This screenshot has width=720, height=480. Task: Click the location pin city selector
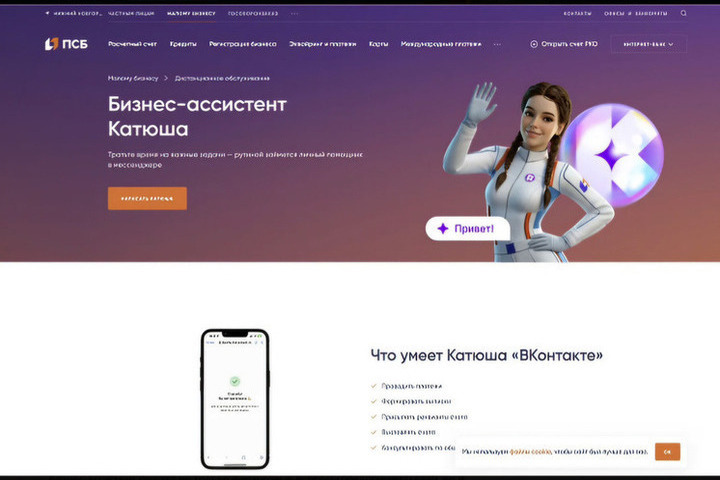[73, 13]
